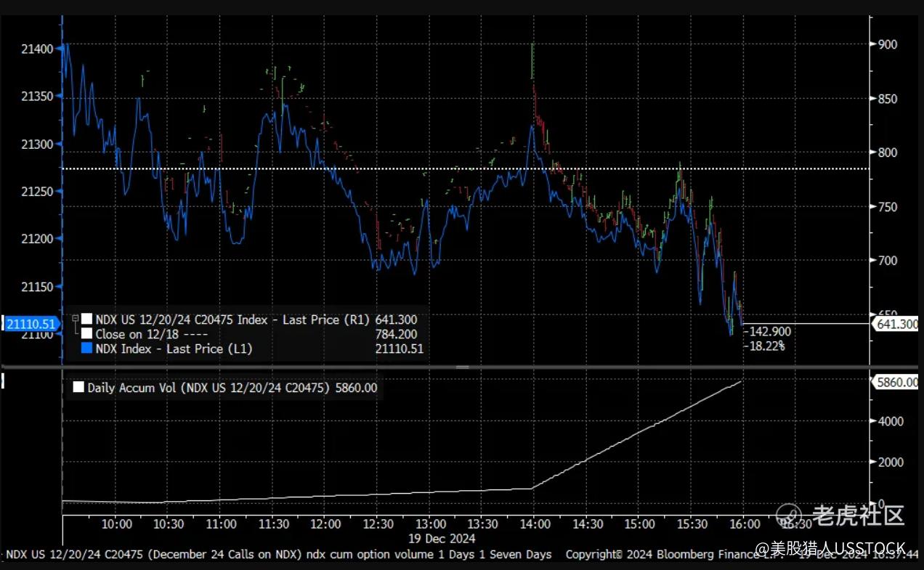Click the 16:00 time axis label
This screenshot has width=924, height=570.
pyautogui.click(x=745, y=524)
